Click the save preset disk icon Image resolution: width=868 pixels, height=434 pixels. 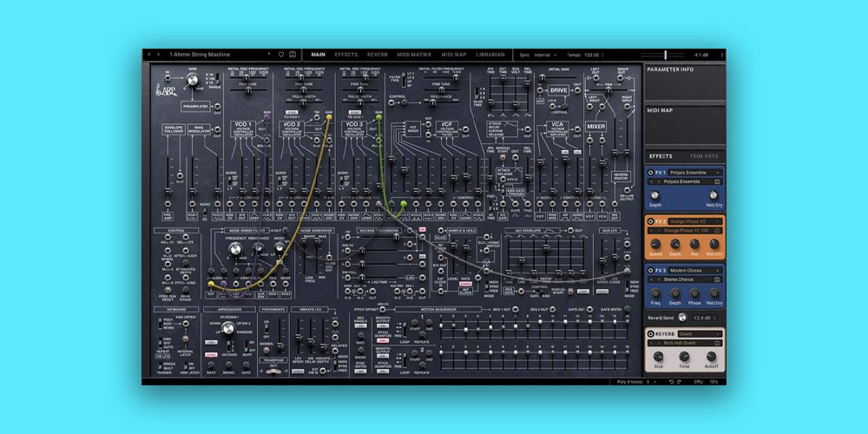click(x=293, y=55)
